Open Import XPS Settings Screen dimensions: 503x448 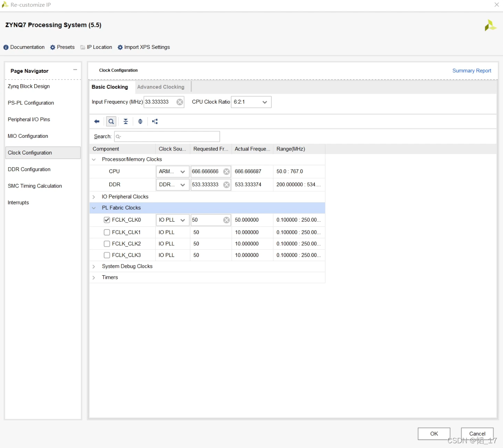coord(144,47)
